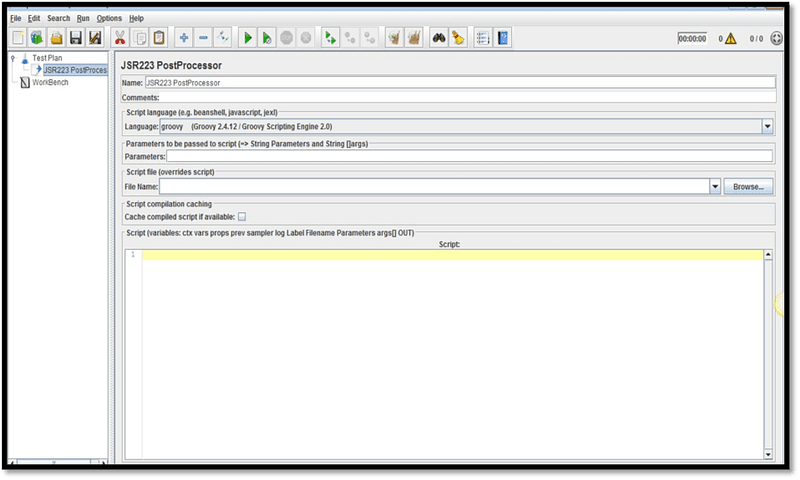800x480 pixels.
Task: Click the blue plus Expand All icon
Action: tap(183, 38)
